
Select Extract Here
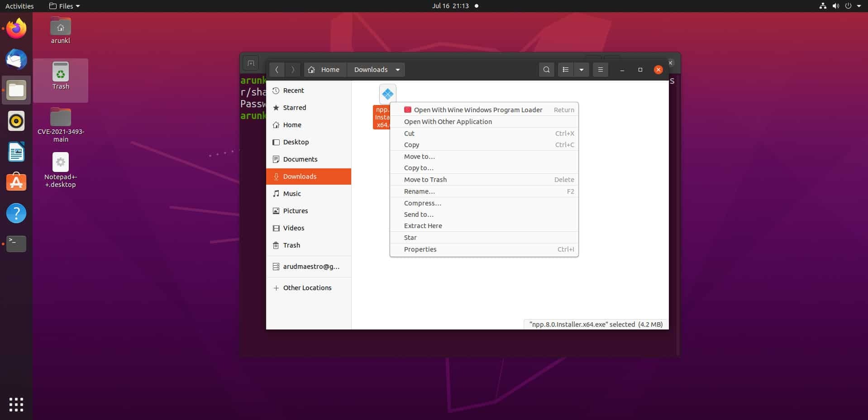point(484,226)
